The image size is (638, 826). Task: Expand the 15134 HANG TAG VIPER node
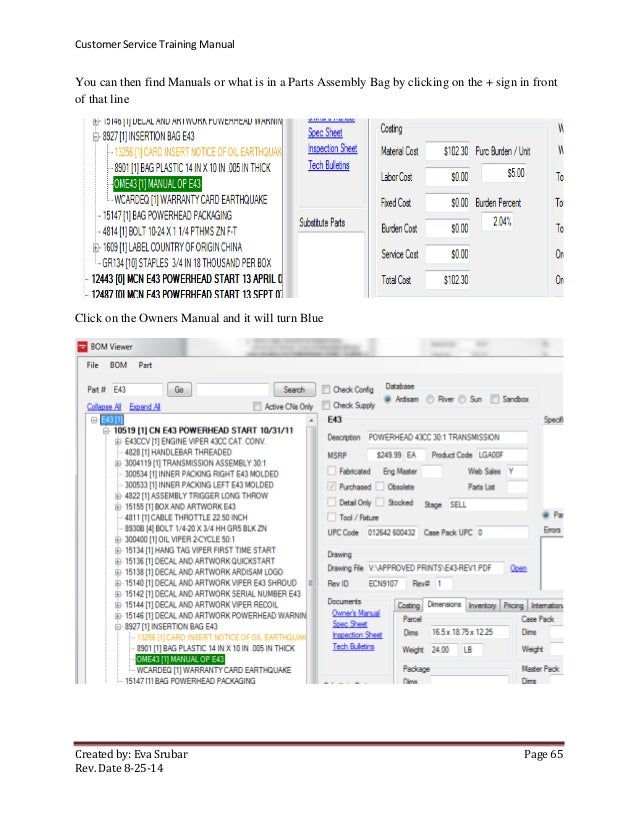117,550
